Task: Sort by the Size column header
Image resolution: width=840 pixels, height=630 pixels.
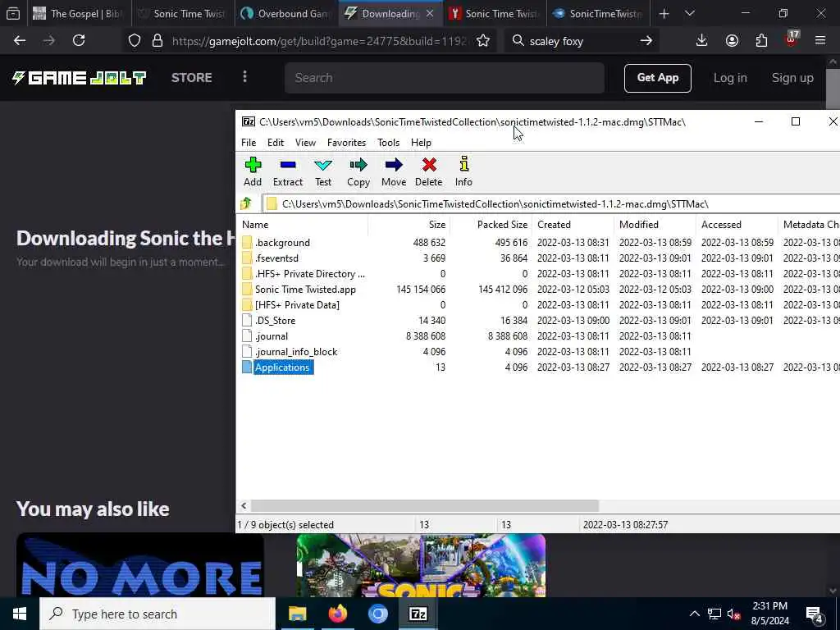Action: click(409, 225)
